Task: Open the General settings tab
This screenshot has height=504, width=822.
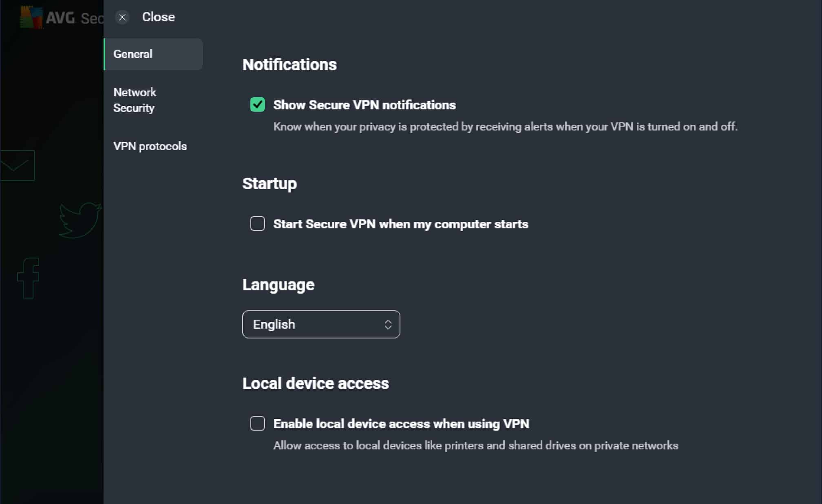Action: pyautogui.click(x=153, y=54)
